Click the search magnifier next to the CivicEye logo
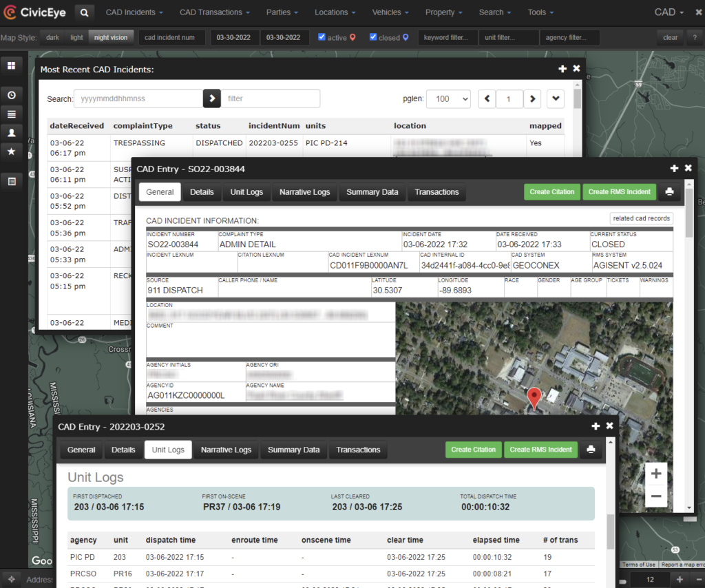The image size is (705, 588). 84,12
